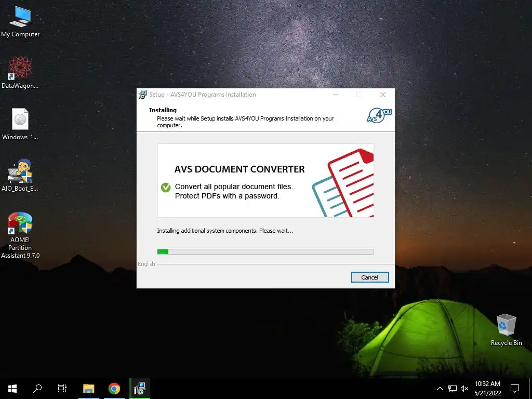Click 'Convert all popular document files' text
Screen dimensions: 532x399
click(234, 187)
